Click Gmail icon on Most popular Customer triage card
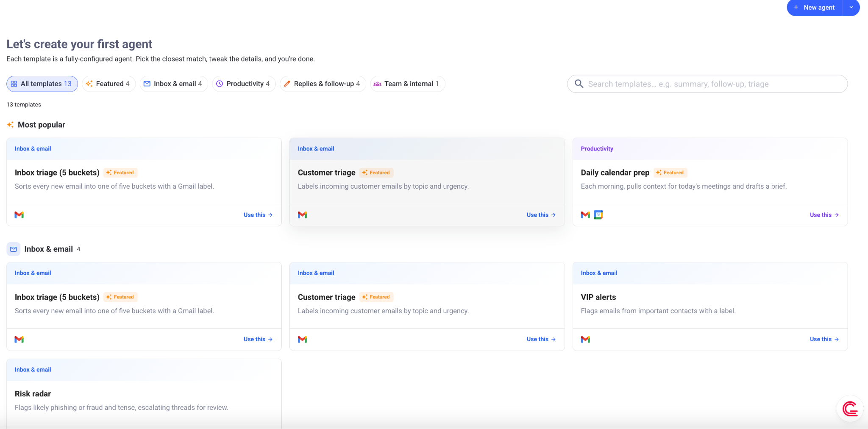 [x=302, y=215]
